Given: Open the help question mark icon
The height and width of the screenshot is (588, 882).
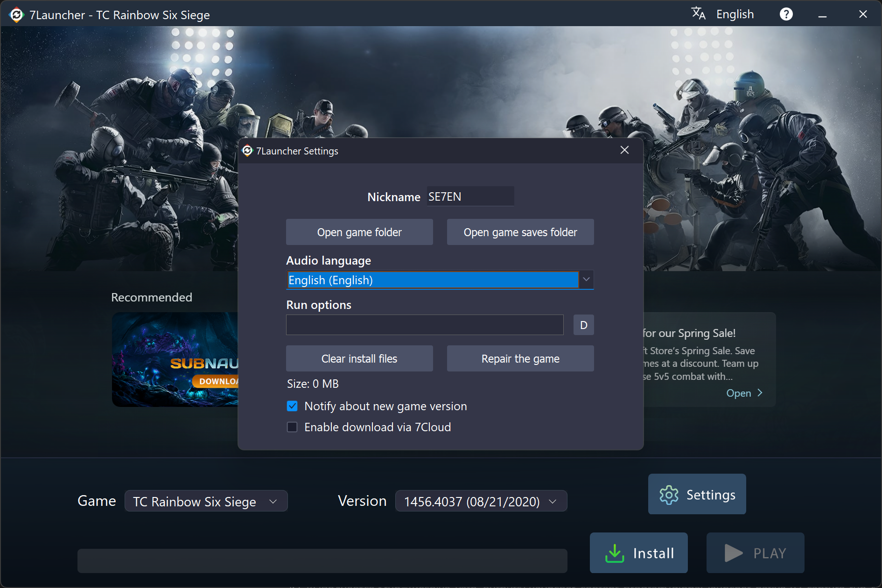Looking at the screenshot, I should [x=786, y=14].
